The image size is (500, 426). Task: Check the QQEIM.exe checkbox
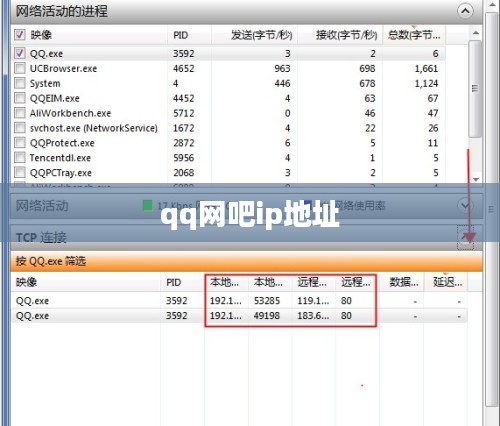(x=20, y=98)
